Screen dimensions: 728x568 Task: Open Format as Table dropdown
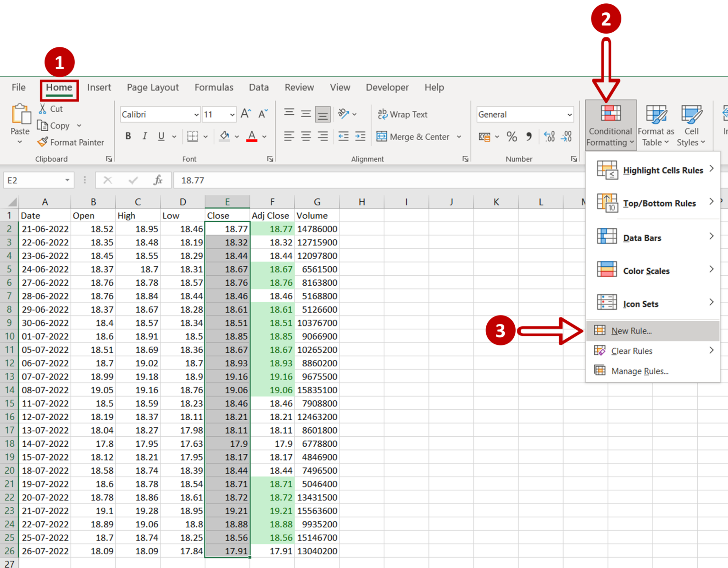pyautogui.click(x=656, y=126)
